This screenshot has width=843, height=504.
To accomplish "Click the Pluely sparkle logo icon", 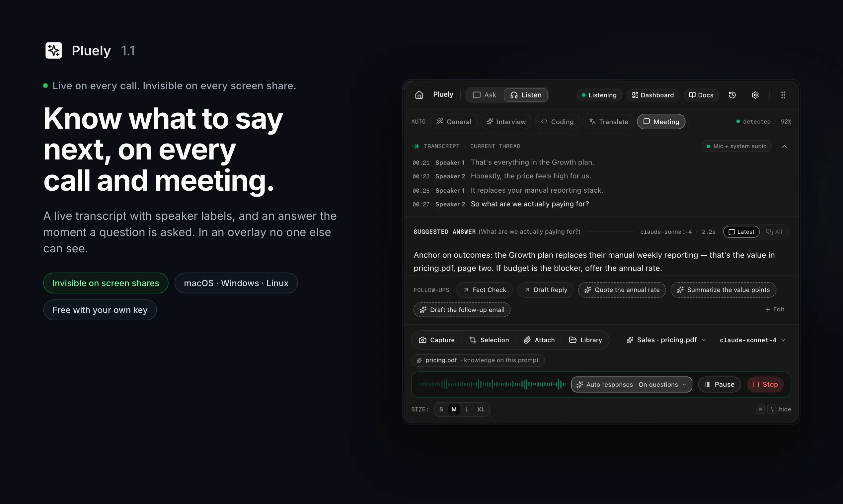I will pyautogui.click(x=54, y=50).
